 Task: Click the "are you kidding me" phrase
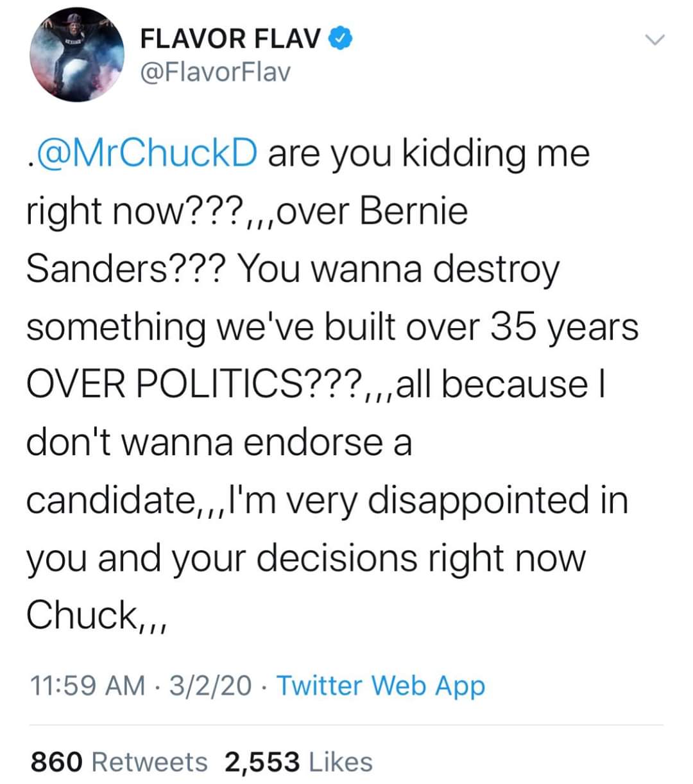pyautogui.click(x=428, y=153)
